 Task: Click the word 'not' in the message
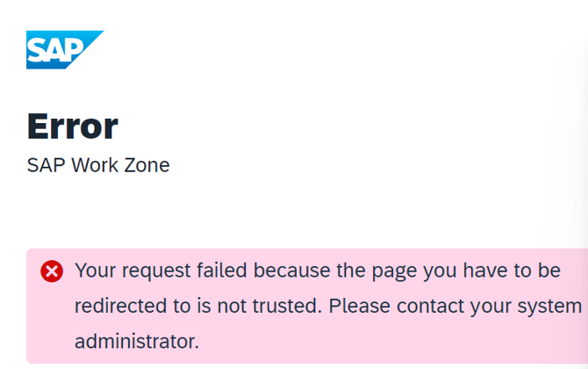[x=232, y=306]
